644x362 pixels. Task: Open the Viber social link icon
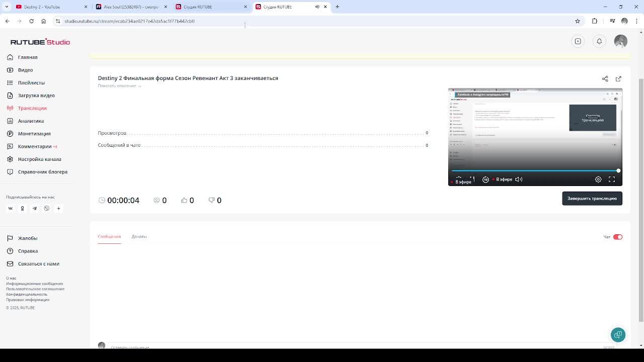tap(46, 208)
